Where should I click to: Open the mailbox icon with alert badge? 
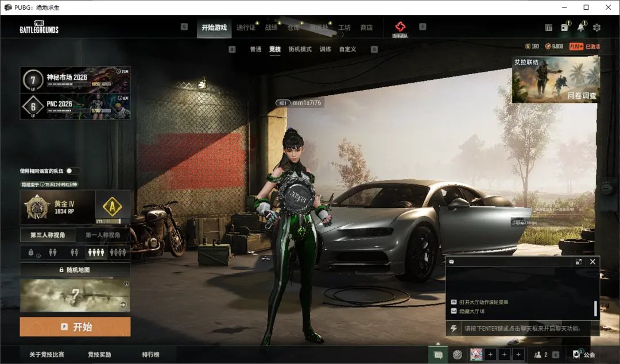565,27
